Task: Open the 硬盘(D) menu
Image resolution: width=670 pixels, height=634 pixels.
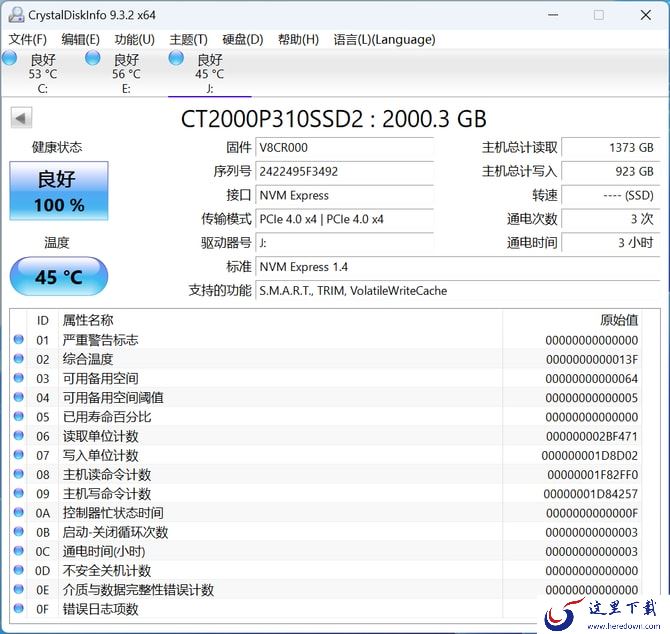Action: click(243, 40)
